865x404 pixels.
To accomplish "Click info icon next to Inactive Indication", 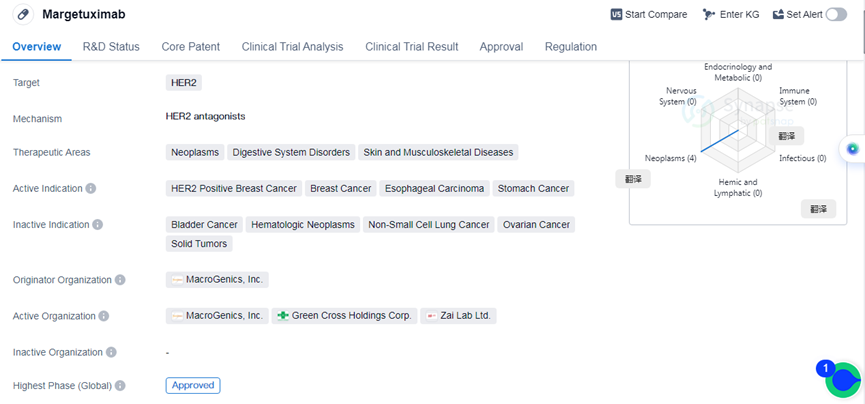I will [x=98, y=224].
